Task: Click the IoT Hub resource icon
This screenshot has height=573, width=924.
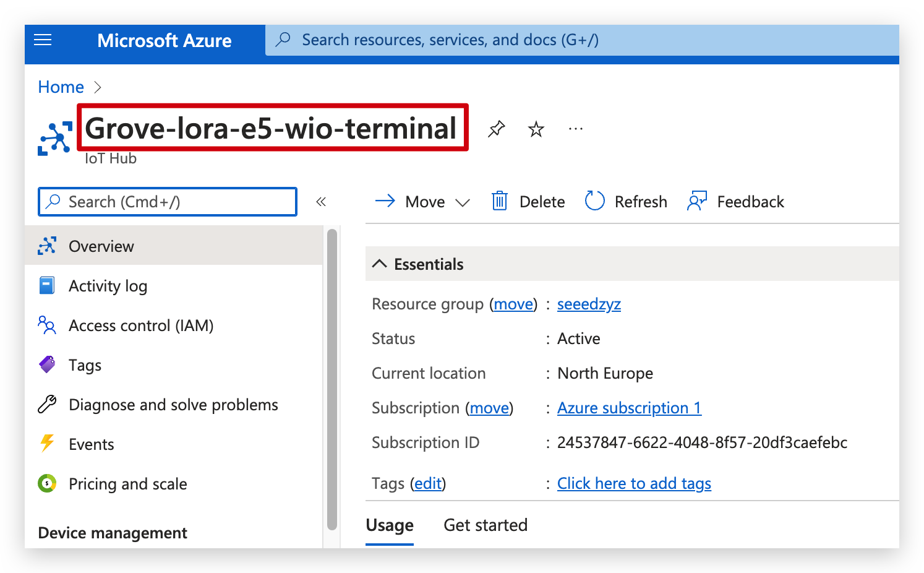Action: (x=55, y=138)
